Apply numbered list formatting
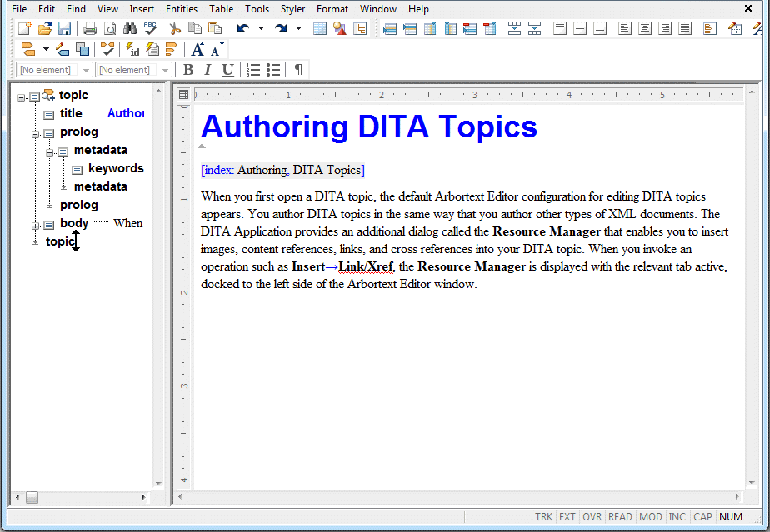 253,70
